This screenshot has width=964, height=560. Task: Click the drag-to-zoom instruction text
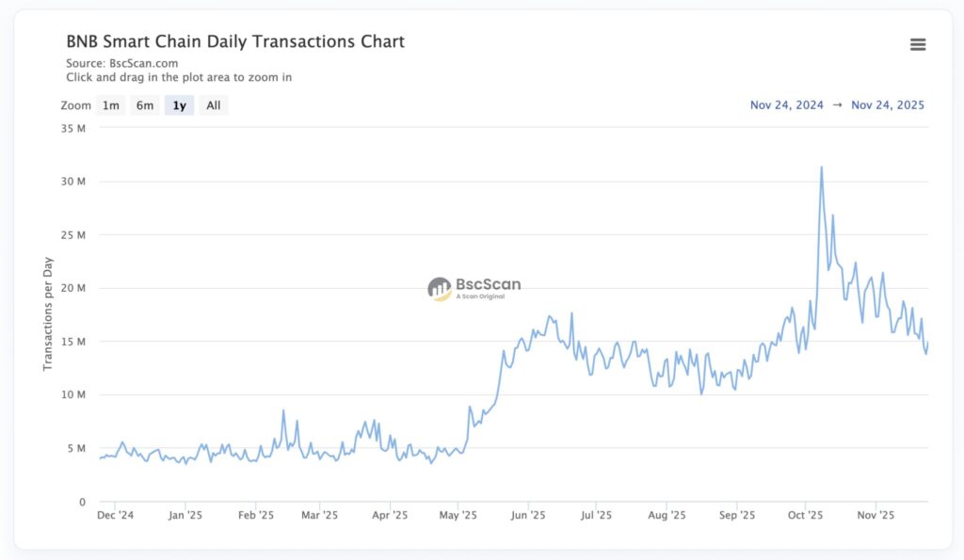coord(179,77)
